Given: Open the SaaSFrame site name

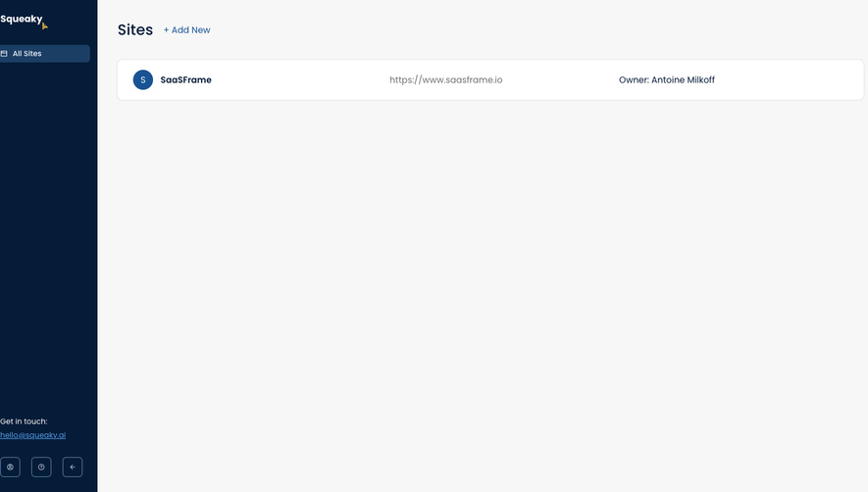Looking at the screenshot, I should click(186, 79).
